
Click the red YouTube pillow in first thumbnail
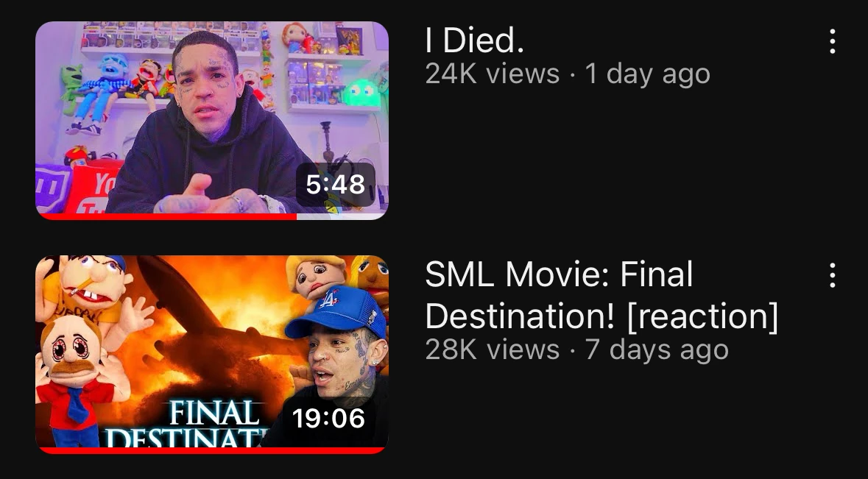click(93, 190)
